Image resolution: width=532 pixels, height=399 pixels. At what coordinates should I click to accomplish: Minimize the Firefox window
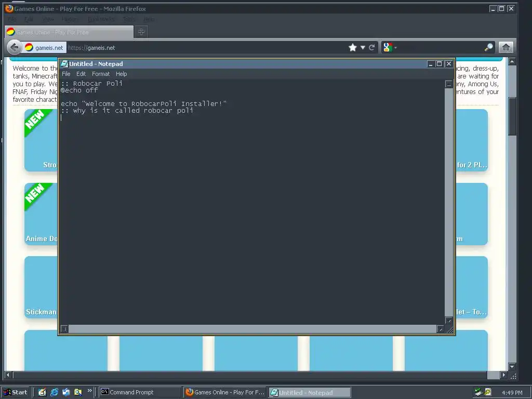[493, 9]
